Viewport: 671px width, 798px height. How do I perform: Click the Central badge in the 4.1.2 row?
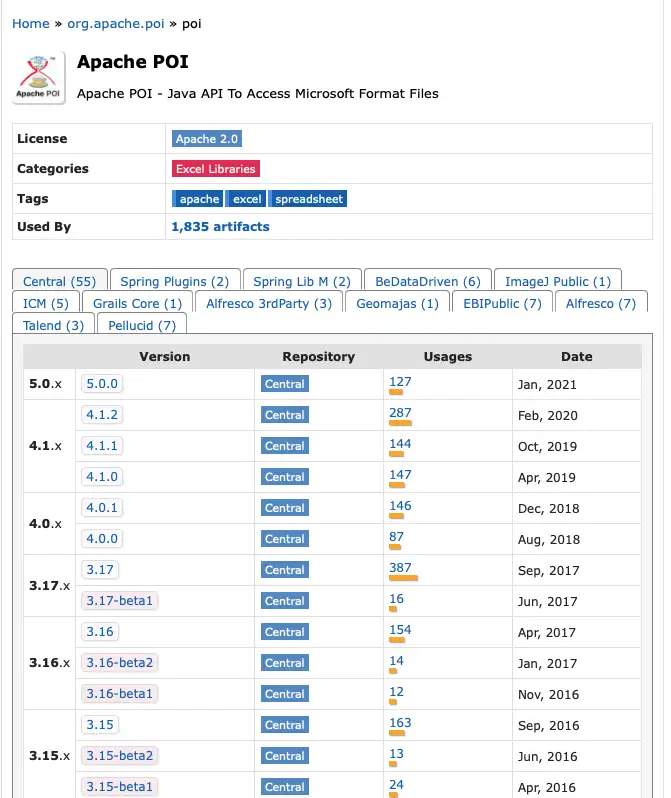point(285,415)
